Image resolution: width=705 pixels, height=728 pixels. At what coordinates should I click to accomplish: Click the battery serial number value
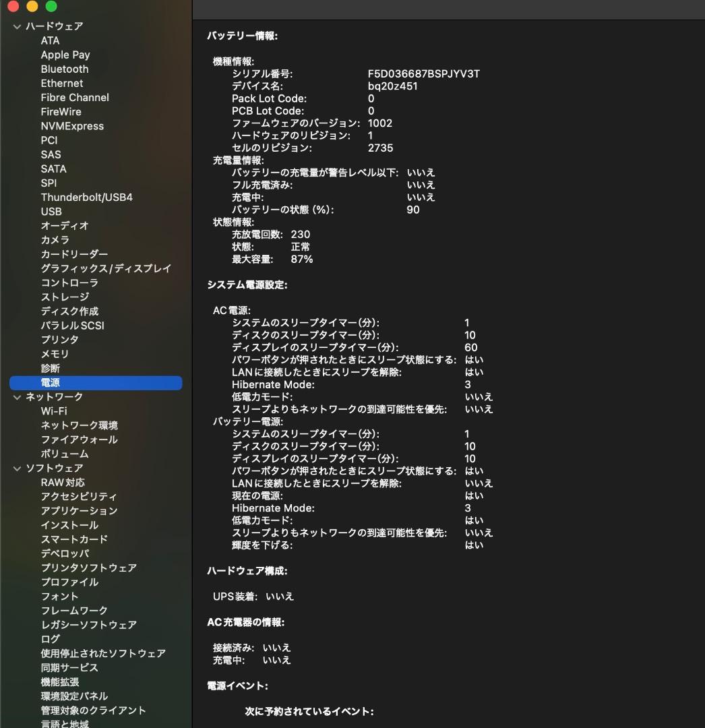point(423,73)
